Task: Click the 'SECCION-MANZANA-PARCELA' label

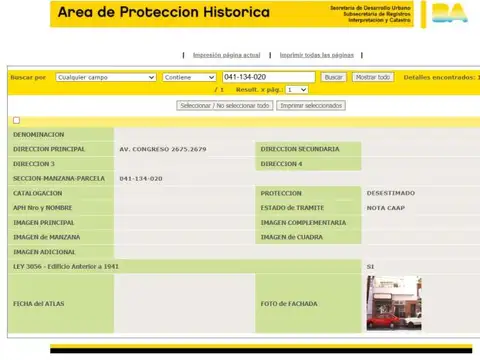Action: [59, 179]
